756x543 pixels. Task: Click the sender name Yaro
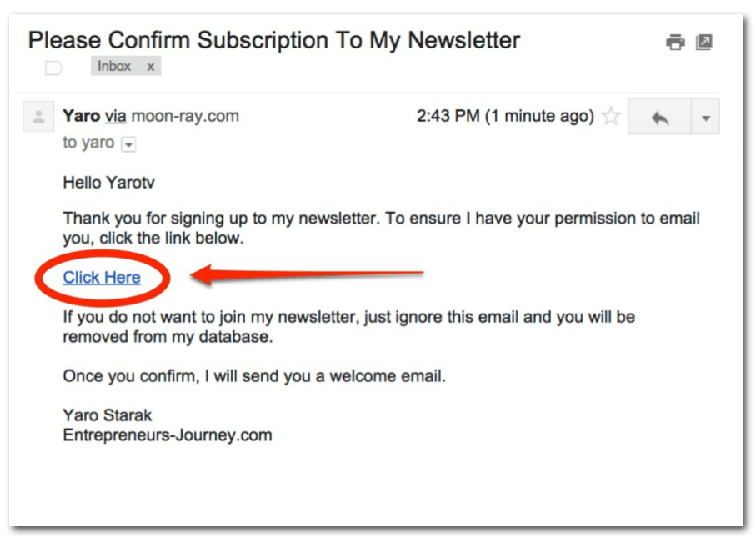point(81,117)
